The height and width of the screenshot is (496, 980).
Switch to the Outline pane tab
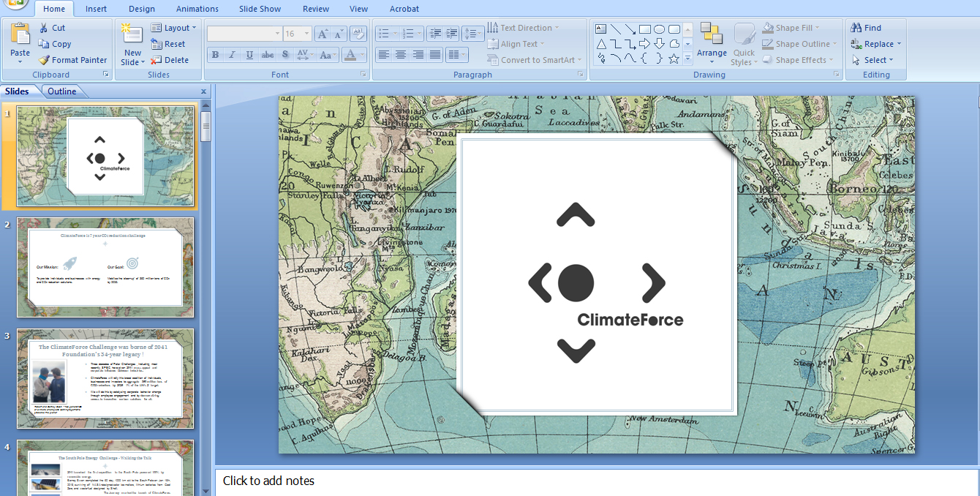click(62, 91)
